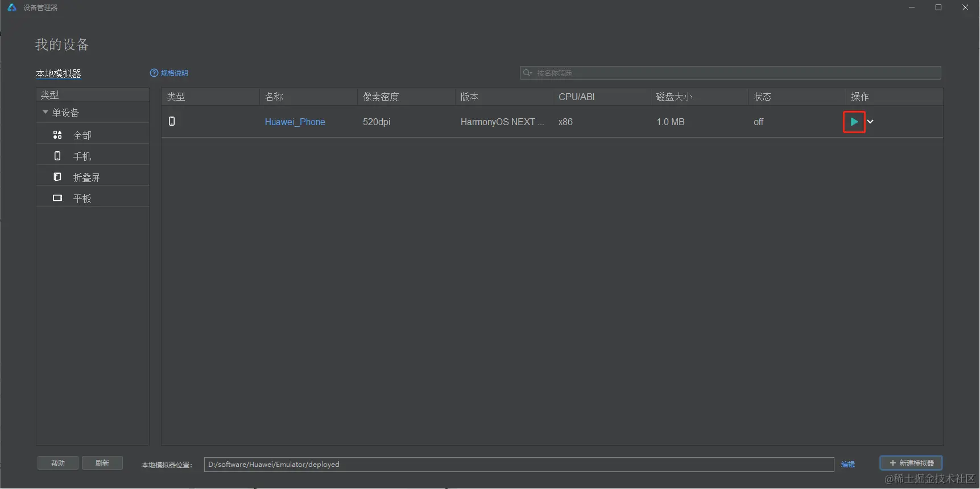The width and height of the screenshot is (980, 489).
Task: Open more actions dropdown arrow for Huawei_Phone
Action: 870,122
